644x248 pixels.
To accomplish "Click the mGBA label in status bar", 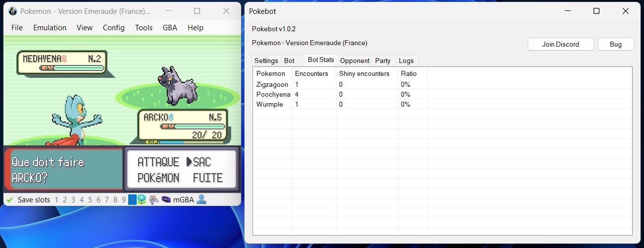I will click(x=184, y=200).
